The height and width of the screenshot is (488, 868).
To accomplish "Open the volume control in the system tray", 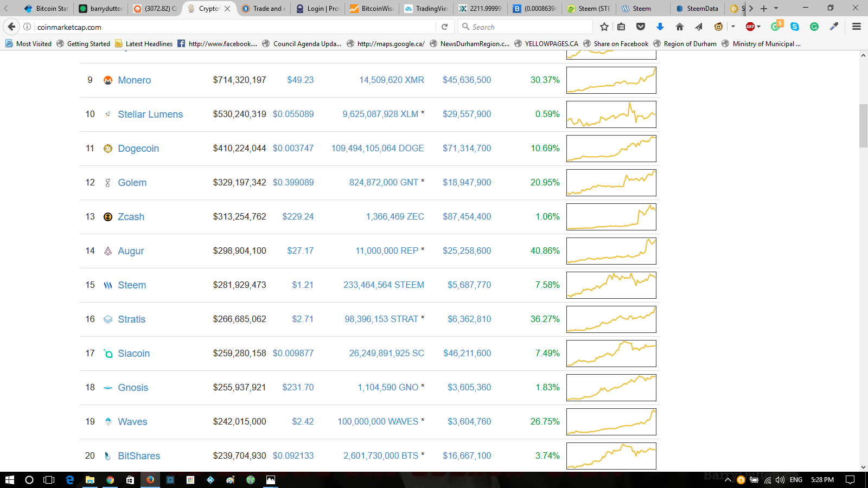I will [780, 480].
